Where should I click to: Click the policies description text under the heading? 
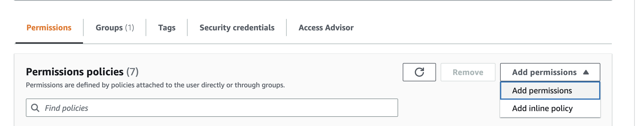coord(155,85)
